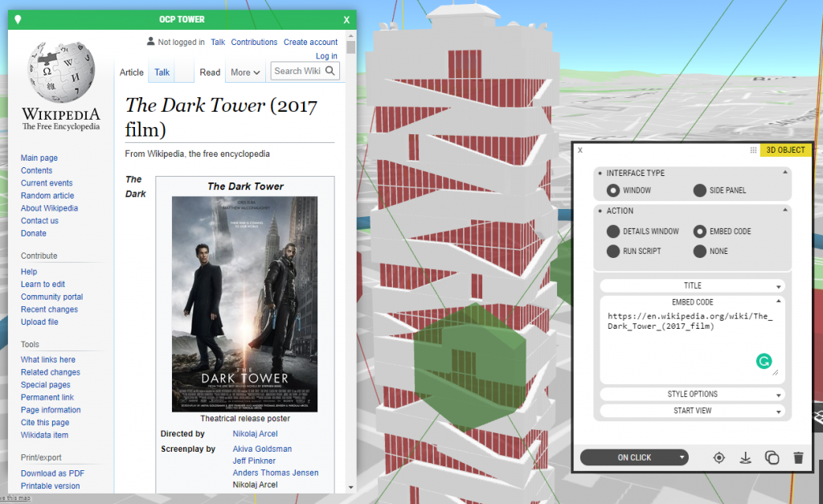Expand the START VIEW section

point(692,411)
